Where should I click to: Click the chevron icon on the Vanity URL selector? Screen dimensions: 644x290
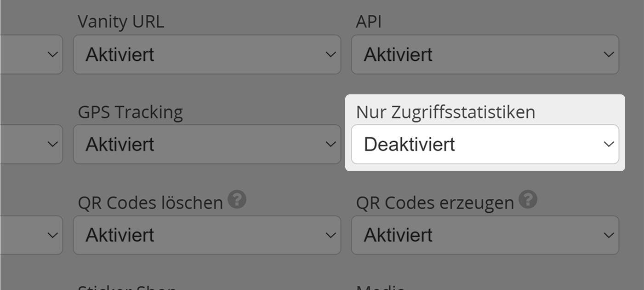(x=331, y=54)
